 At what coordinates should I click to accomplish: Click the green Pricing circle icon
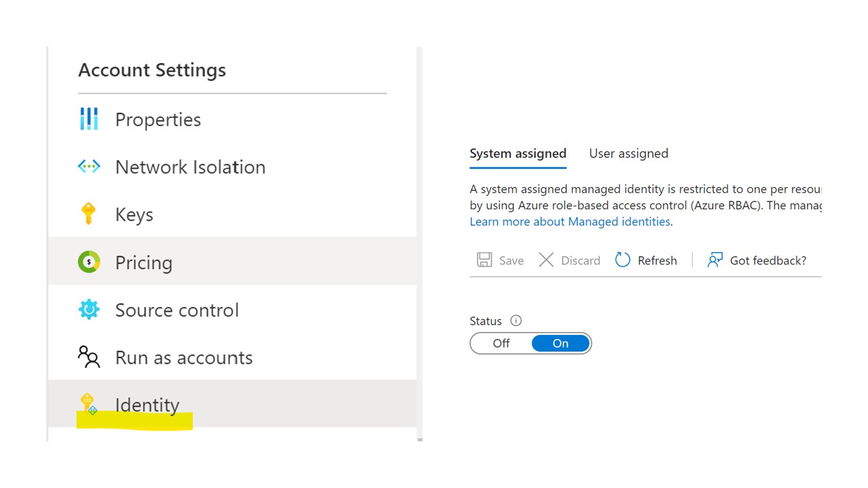(x=89, y=262)
